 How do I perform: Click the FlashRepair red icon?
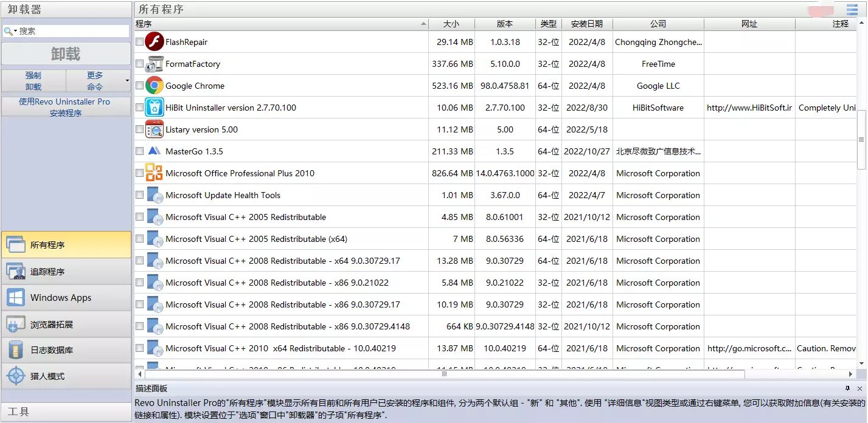click(x=155, y=42)
